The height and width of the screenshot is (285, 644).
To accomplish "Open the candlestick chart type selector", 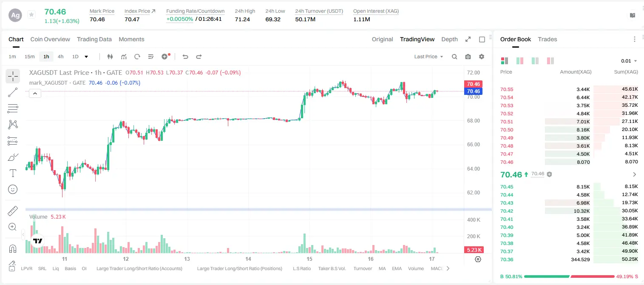I will 111,57.
